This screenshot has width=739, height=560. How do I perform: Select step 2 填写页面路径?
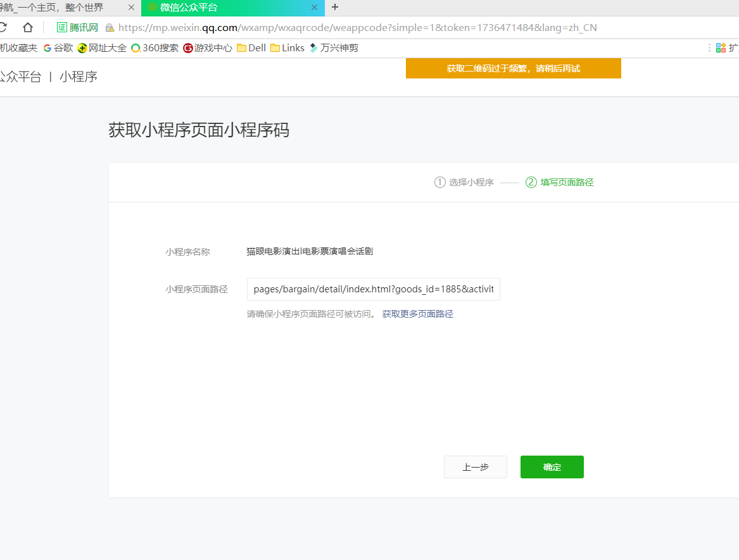tap(559, 182)
